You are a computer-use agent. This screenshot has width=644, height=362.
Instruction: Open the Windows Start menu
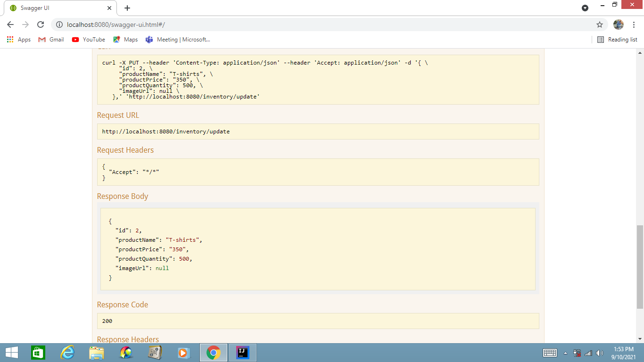point(11,353)
